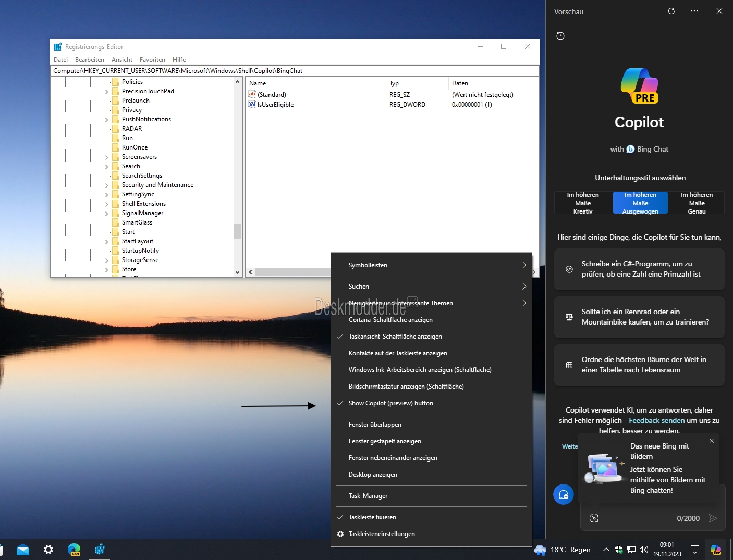This screenshot has height=560, width=733.
Task: Expand the PrecisionTouchPad tree node
Action: click(x=107, y=91)
